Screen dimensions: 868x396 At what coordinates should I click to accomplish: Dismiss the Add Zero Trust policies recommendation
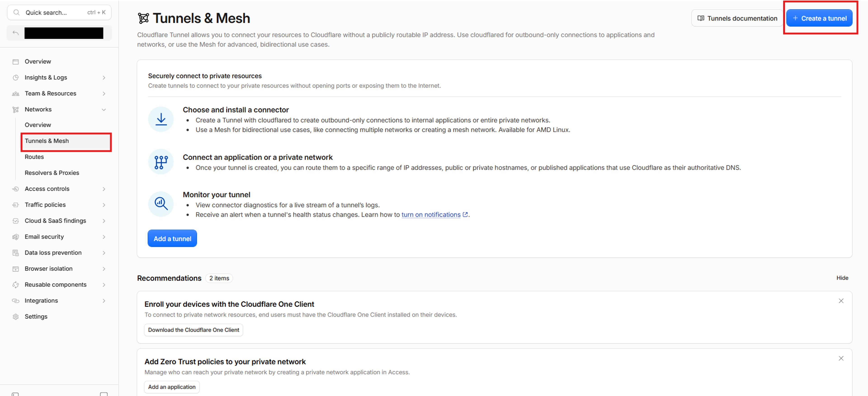point(841,359)
